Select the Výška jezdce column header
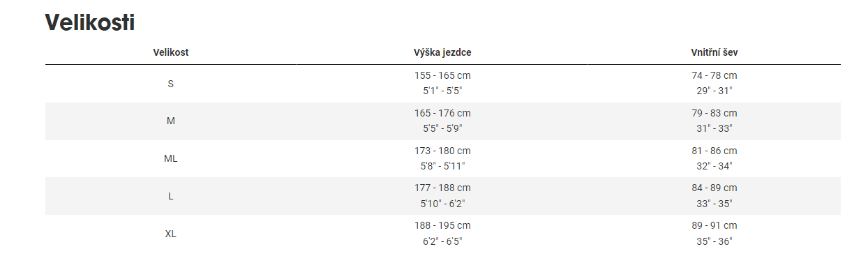868x272 pixels. 442,52
